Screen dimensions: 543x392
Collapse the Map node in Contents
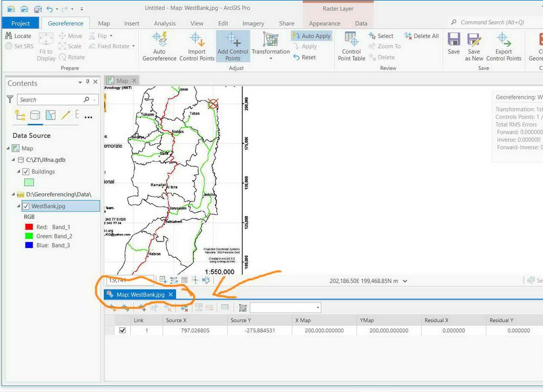[x=8, y=148]
